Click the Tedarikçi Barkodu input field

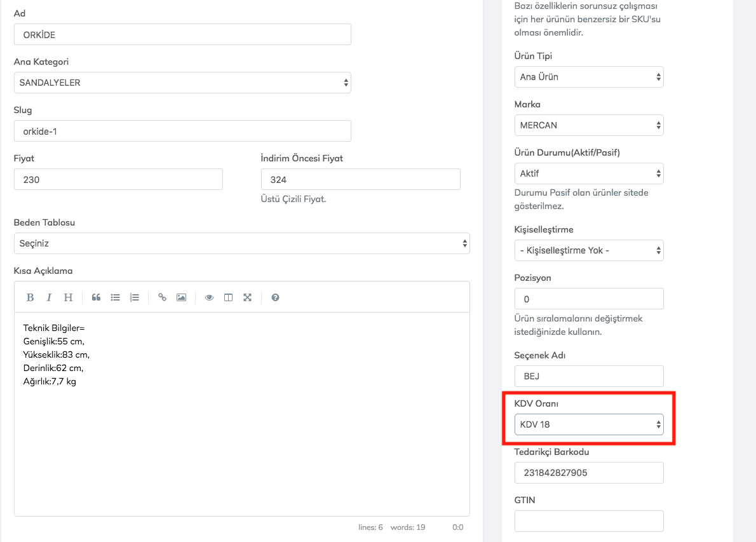(x=588, y=473)
